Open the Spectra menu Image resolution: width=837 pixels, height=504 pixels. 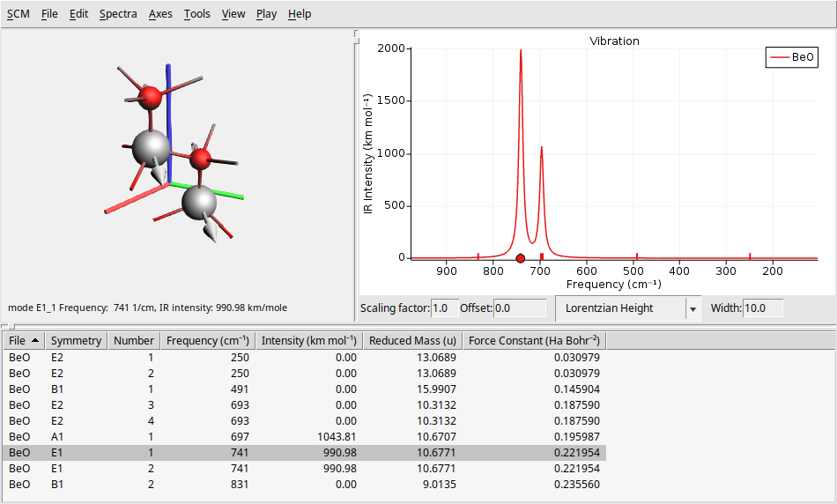click(x=118, y=14)
